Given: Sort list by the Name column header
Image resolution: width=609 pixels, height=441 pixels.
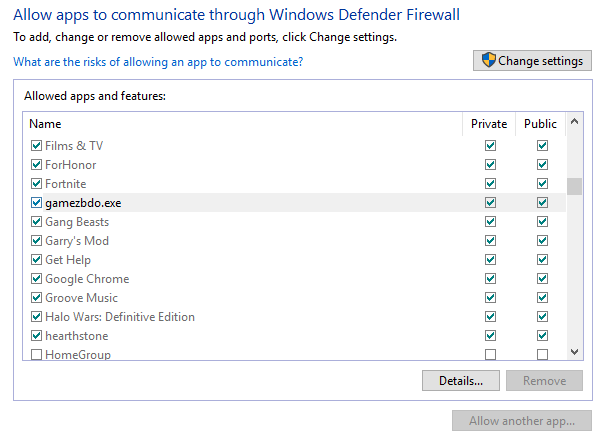Looking at the screenshot, I should coord(45,124).
